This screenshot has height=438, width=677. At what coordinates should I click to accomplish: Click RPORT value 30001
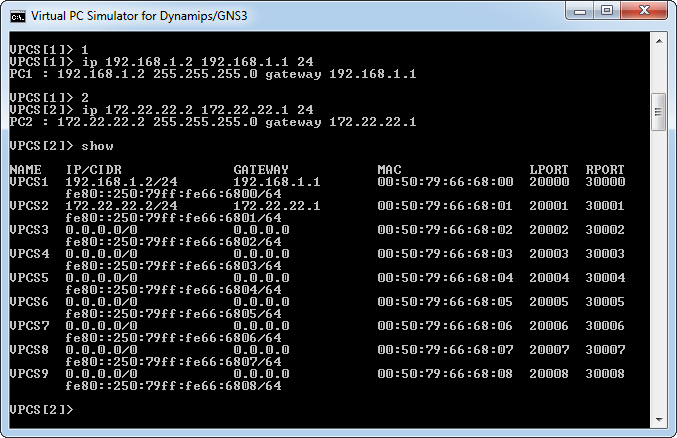pos(605,206)
